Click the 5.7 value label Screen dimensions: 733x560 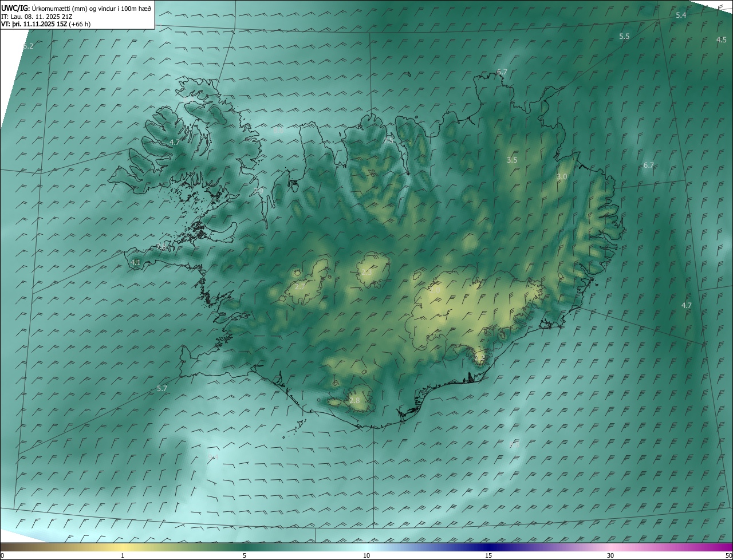pos(162,389)
